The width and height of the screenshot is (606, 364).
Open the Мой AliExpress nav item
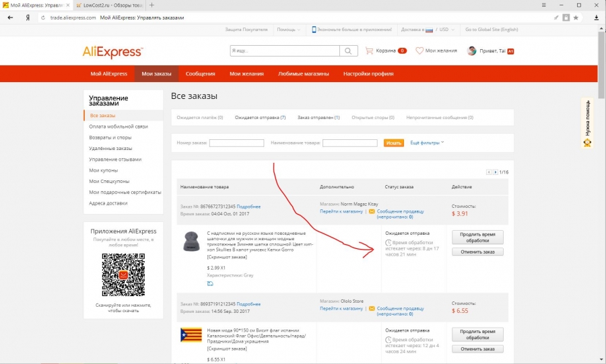(108, 74)
